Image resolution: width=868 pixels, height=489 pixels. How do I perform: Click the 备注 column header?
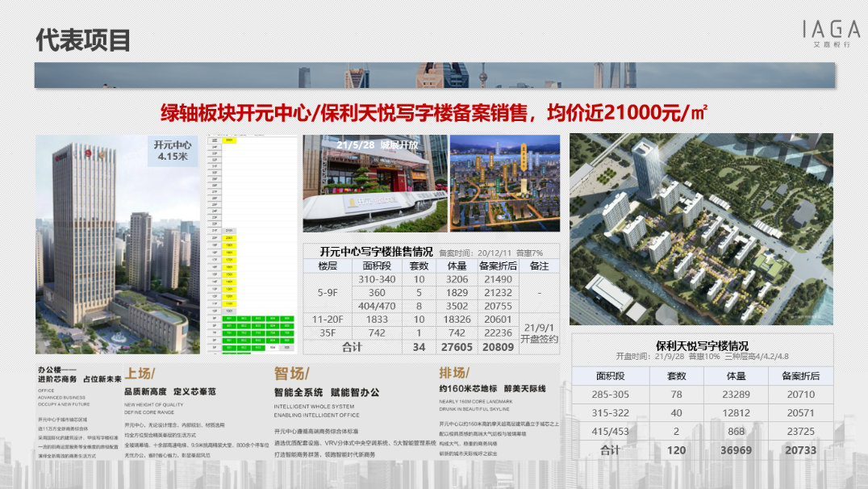point(539,265)
